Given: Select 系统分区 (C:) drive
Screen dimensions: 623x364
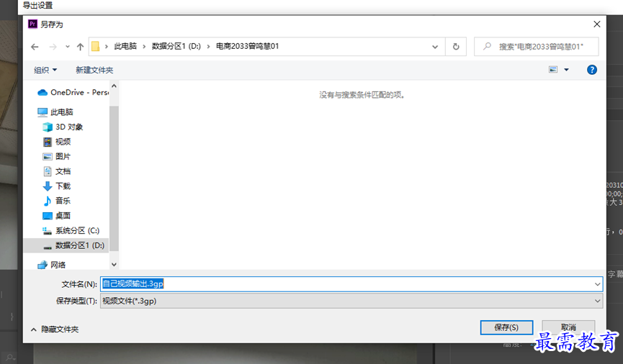Looking at the screenshot, I should (71, 231).
